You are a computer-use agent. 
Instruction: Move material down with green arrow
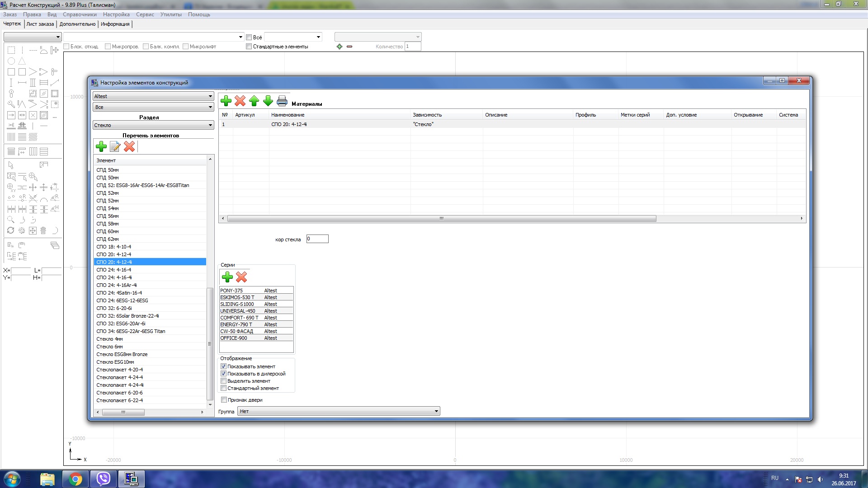click(x=268, y=101)
